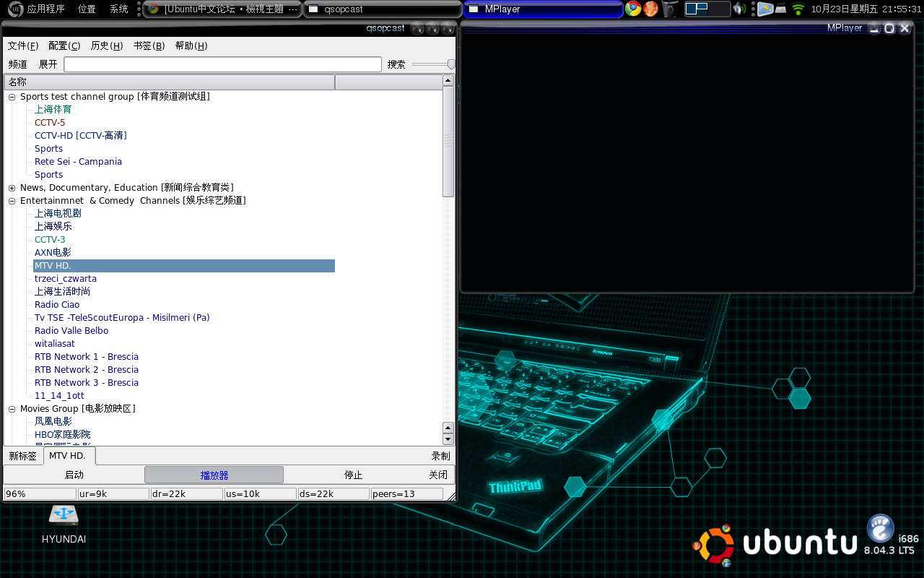Image resolution: width=924 pixels, height=578 pixels.
Task: Select the Radio Ciao channel
Action: (57, 305)
